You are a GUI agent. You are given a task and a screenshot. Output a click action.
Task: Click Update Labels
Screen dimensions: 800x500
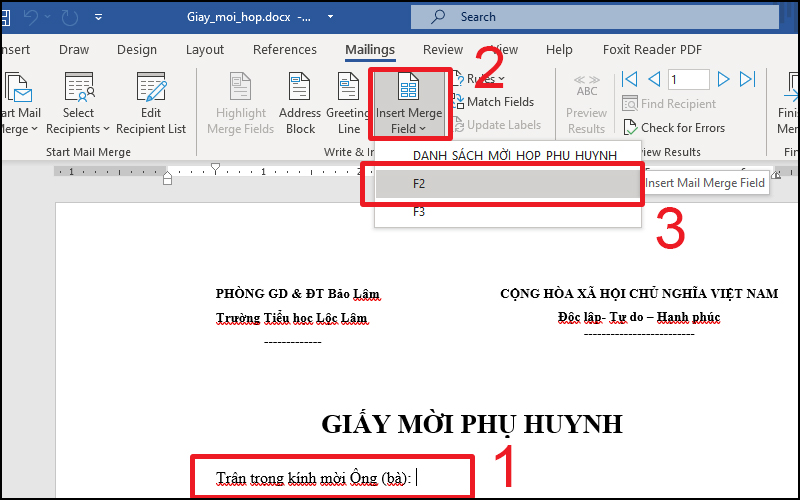pyautogui.click(x=497, y=124)
